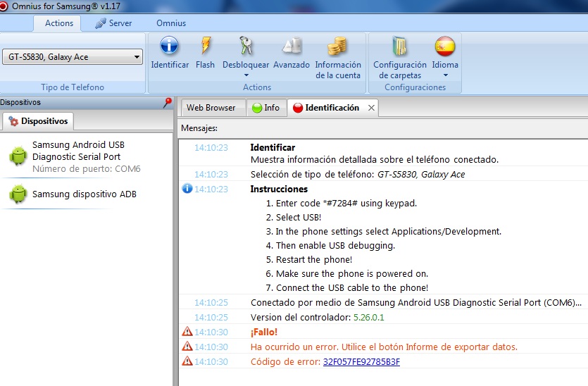Switch to the Info tab
Screen dimensions: 588x386
[266, 108]
